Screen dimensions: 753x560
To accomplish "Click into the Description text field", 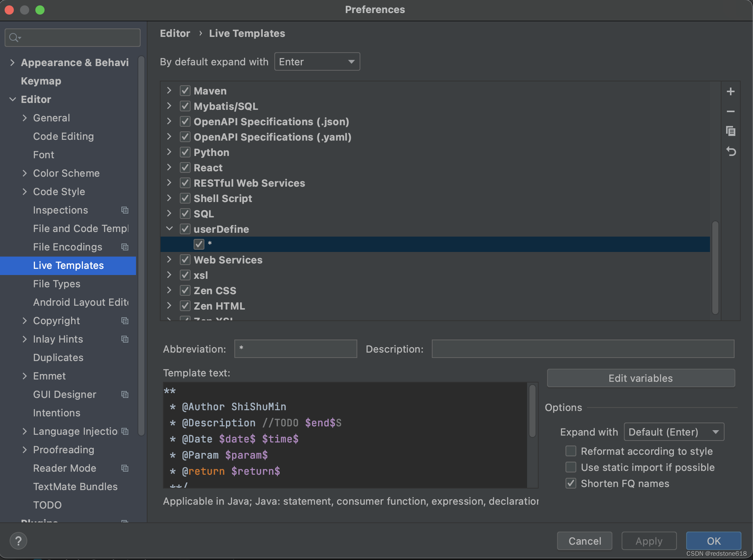I will [582, 349].
